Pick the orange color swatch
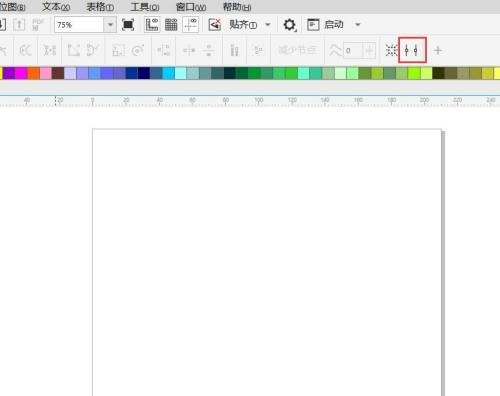The image size is (500, 396). [34, 73]
